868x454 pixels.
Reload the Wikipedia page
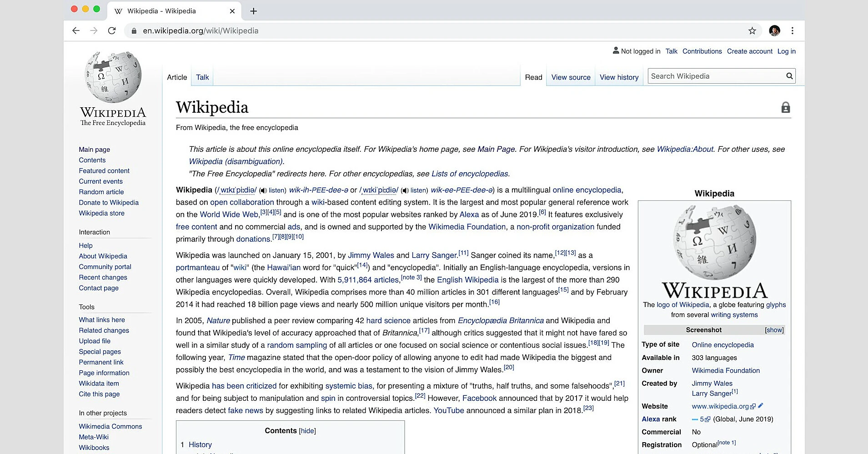(x=112, y=30)
